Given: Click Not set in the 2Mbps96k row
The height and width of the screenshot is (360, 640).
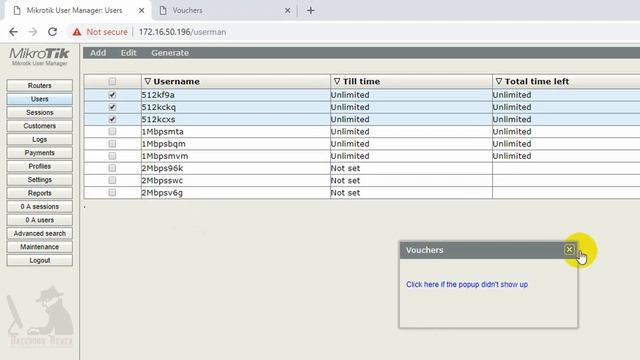Looking at the screenshot, I should point(345,168).
